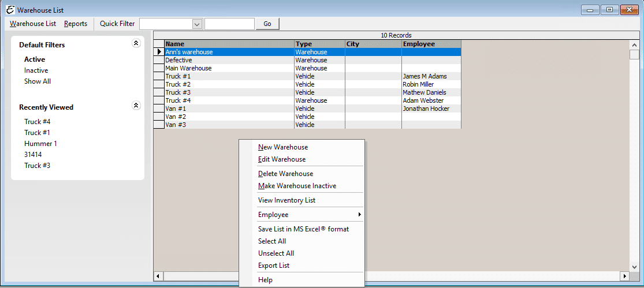The image size is (644, 288).
Task: Click vertical scrollbar down arrow
Action: click(634, 267)
